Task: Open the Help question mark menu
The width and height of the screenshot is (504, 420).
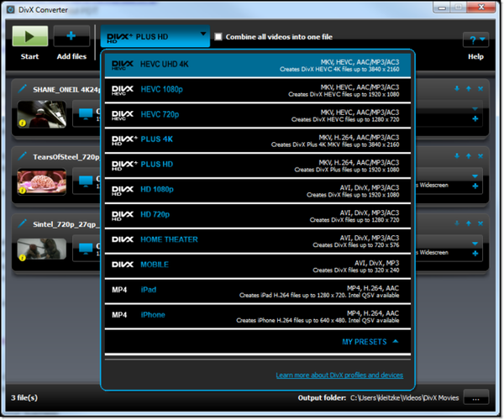Action: click(x=475, y=39)
